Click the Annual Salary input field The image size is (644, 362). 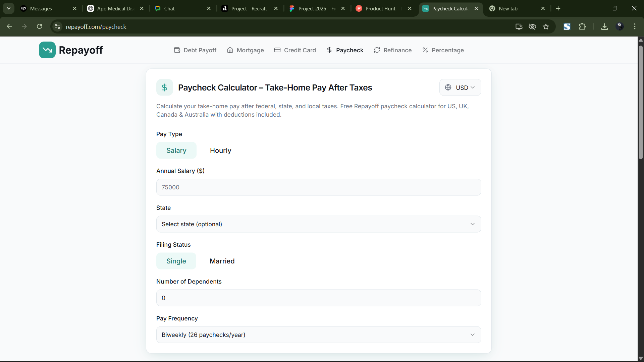click(318, 187)
